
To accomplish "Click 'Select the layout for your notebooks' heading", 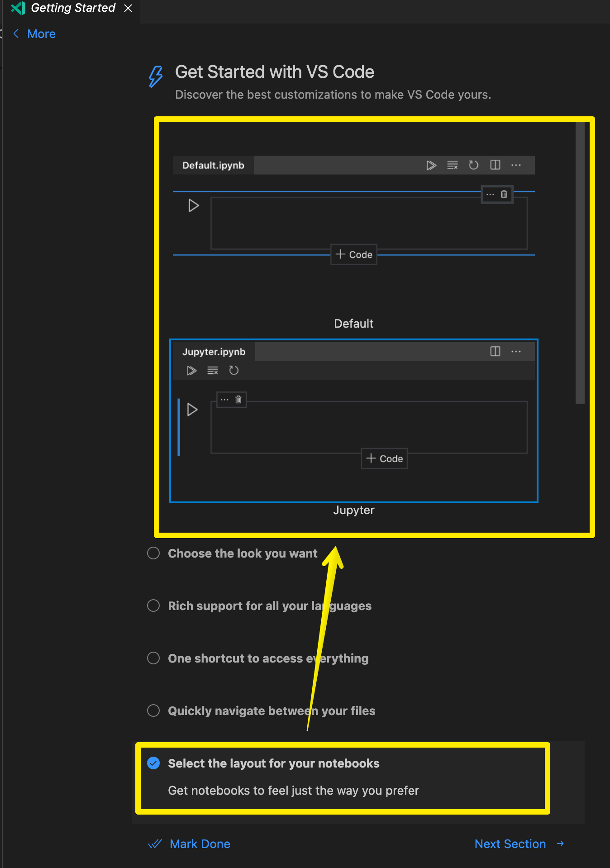I will (274, 763).
